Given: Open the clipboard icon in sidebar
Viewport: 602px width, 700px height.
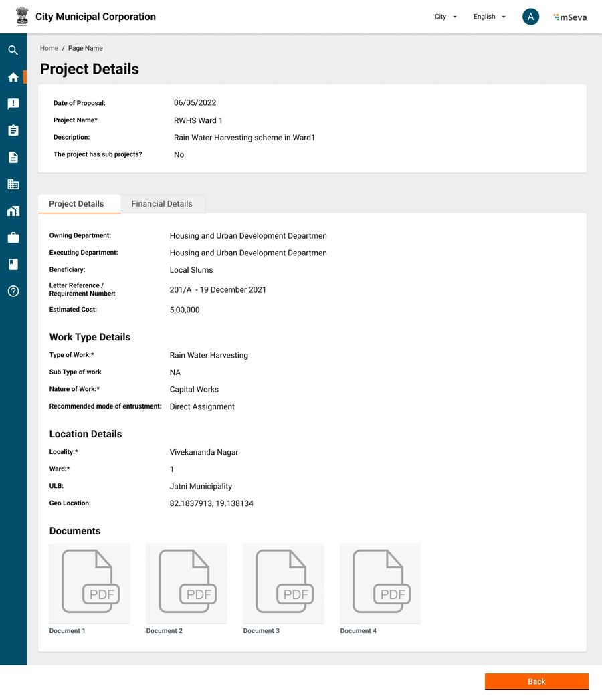Looking at the screenshot, I should (x=13, y=130).
